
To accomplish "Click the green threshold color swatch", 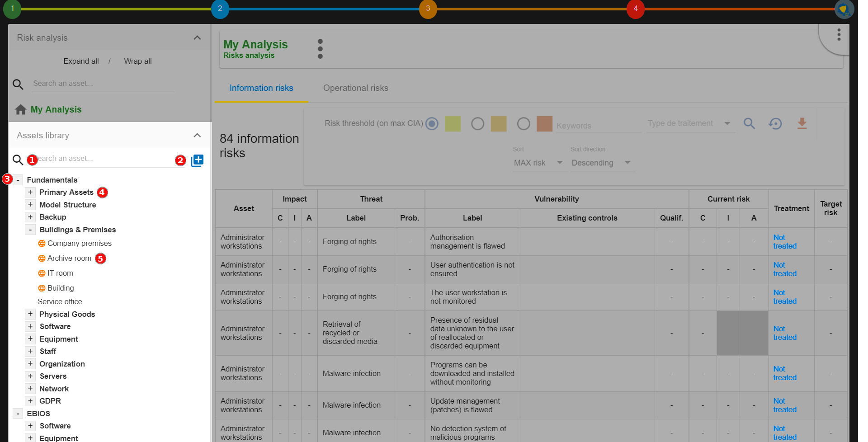I will coord(453,123).
